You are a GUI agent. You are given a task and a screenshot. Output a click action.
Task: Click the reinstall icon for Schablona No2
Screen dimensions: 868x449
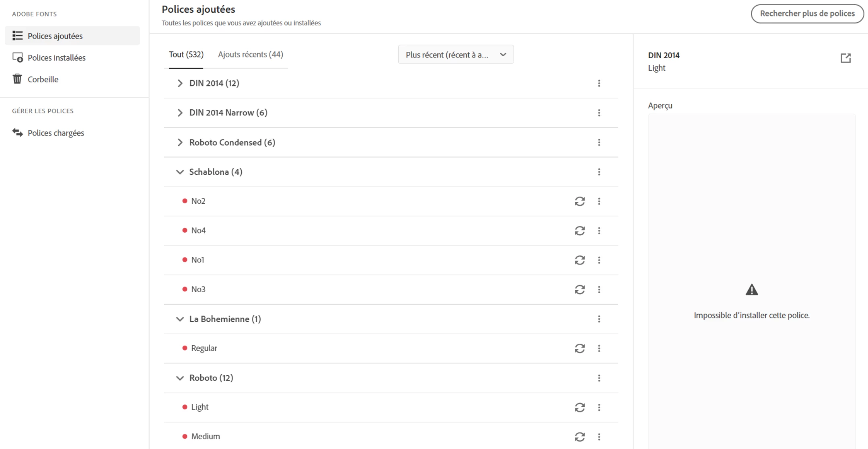click(579, 201)
